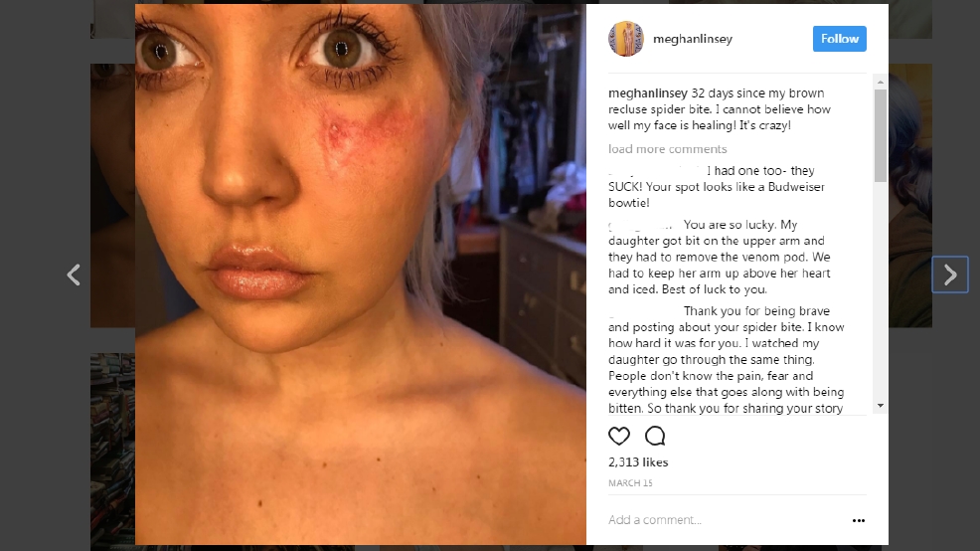Image resolution: width=980 pixels, height=551 pixels.
Task: Click the main selfie photo
Action: click(x=361, y=275)
